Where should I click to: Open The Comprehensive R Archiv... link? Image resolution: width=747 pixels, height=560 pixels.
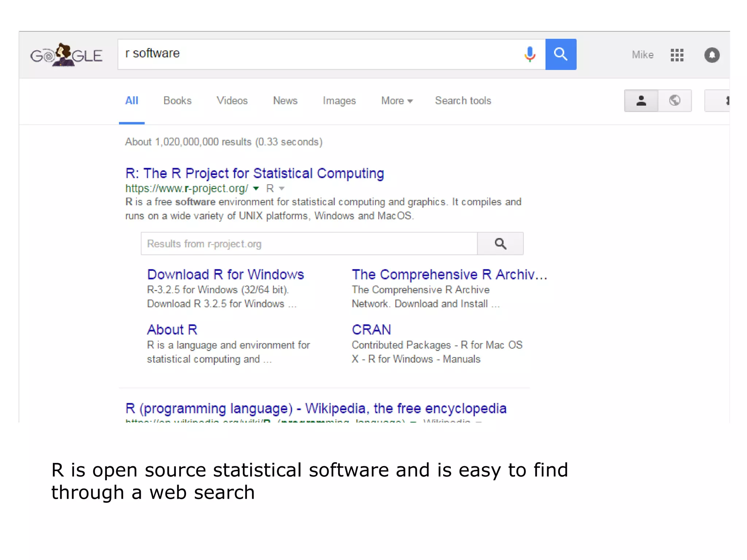449,274
